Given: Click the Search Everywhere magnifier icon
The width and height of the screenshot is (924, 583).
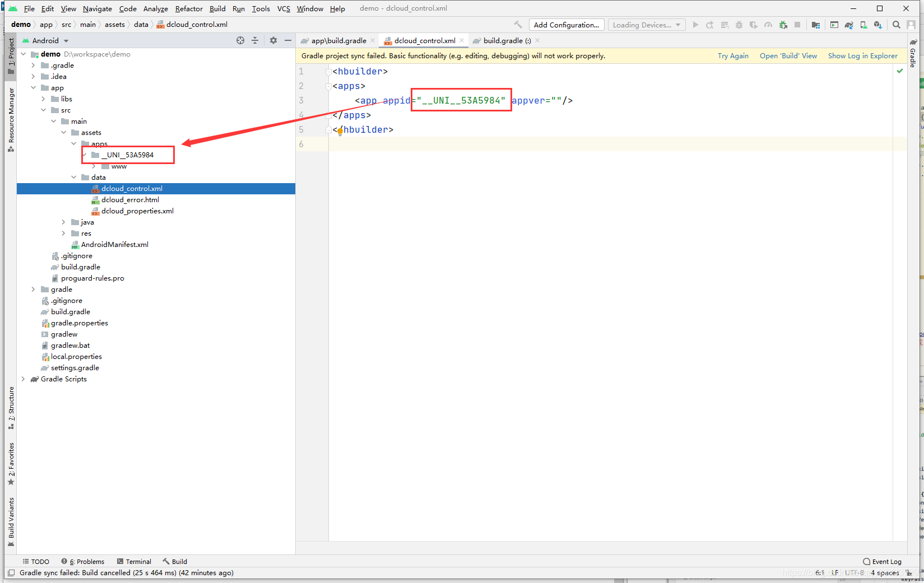Looking at the screenshot, I should pyautogui.click(x=897, y=25).
